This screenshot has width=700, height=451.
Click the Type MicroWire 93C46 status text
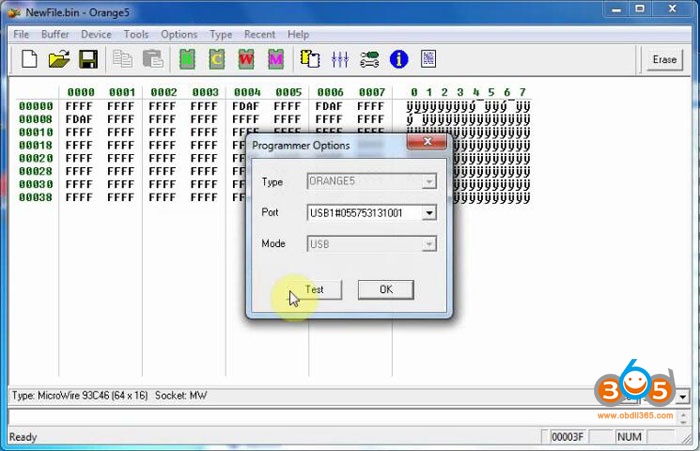[79, 396]
